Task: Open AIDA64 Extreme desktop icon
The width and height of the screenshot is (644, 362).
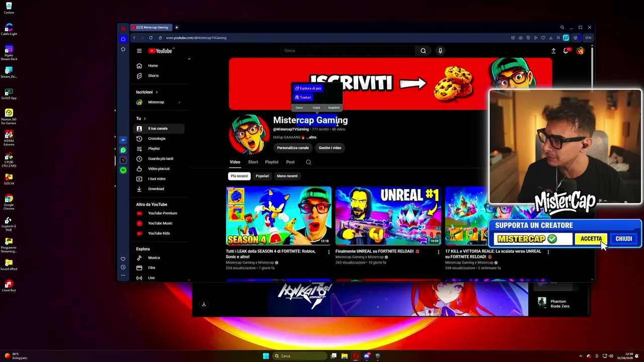Action: [x=9, y=137]
